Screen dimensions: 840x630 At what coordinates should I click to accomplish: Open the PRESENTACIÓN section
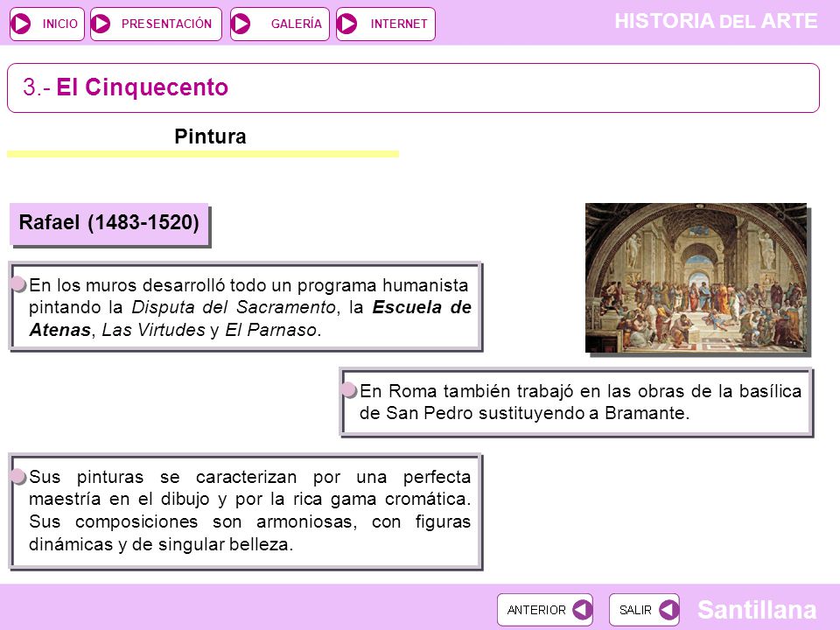pyautogui.click(x=156, y=24)
